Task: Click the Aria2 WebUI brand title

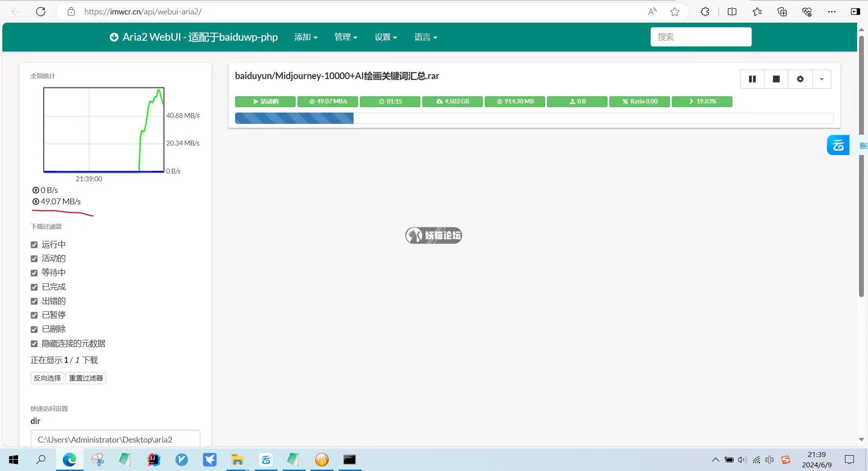Action: click(x=200, y=37)
